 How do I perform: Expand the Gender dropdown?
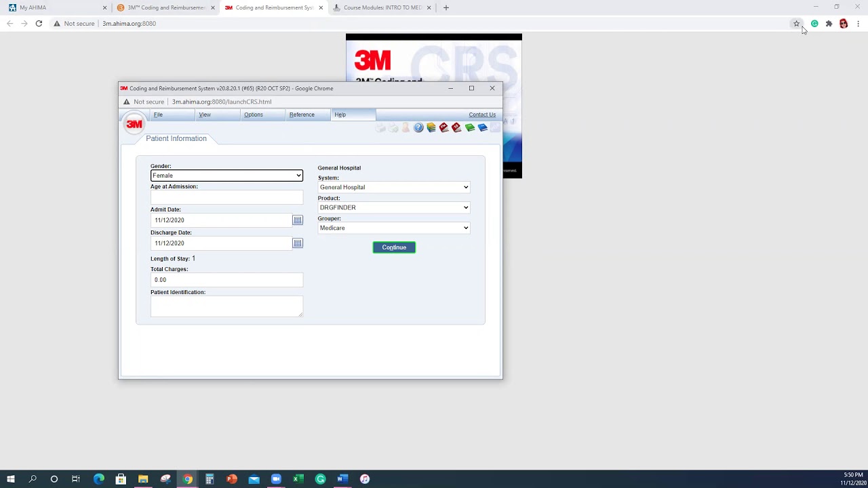[226, 176]
